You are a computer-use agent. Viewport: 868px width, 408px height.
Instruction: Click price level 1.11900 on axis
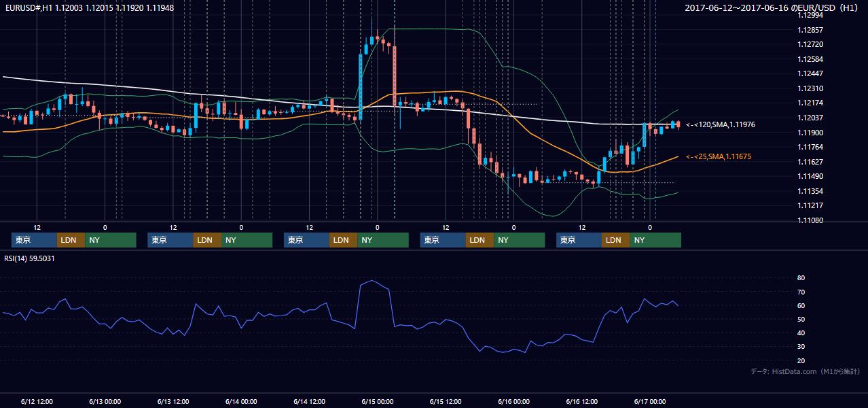(810, 133)
